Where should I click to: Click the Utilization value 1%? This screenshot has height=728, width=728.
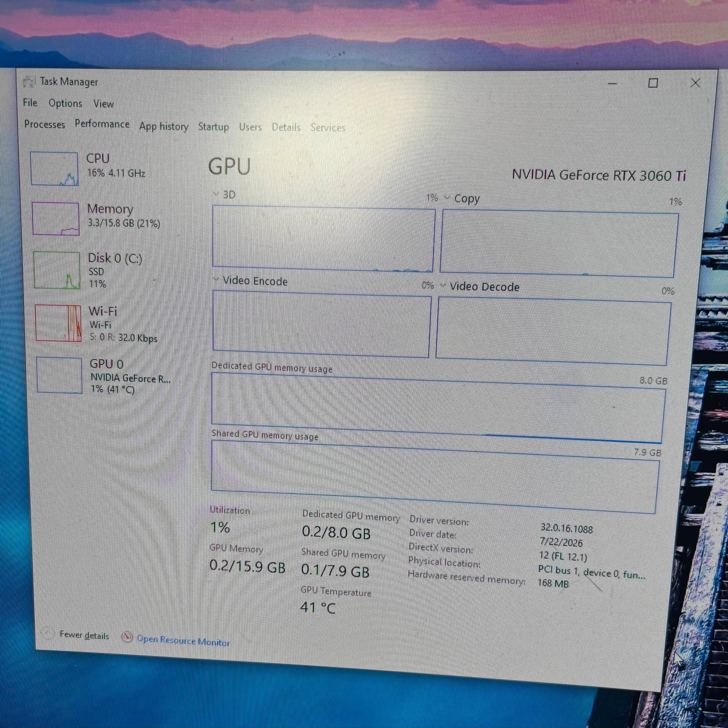[x=220, y=527]
